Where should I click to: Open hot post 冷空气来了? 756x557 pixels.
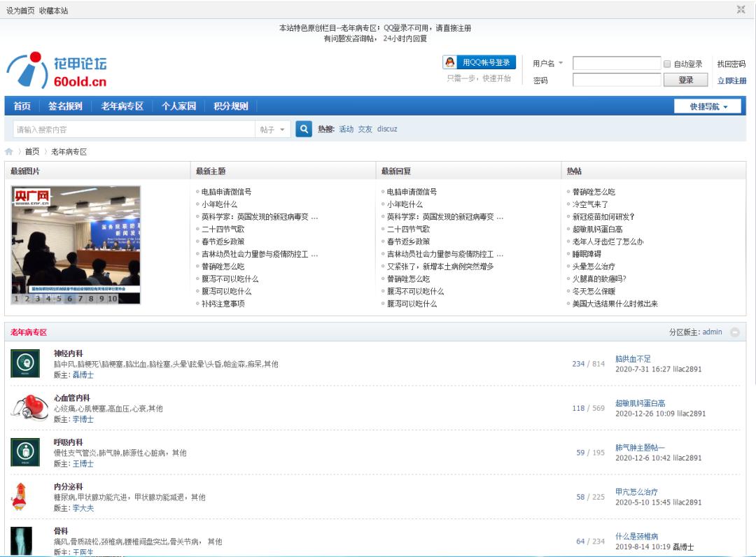coord(590,204)
